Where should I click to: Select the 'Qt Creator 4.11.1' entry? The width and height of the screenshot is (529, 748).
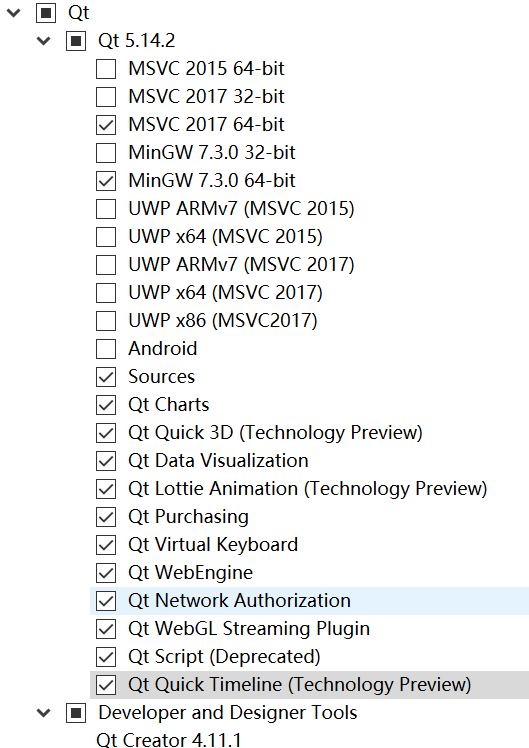[x=169, y=740]
